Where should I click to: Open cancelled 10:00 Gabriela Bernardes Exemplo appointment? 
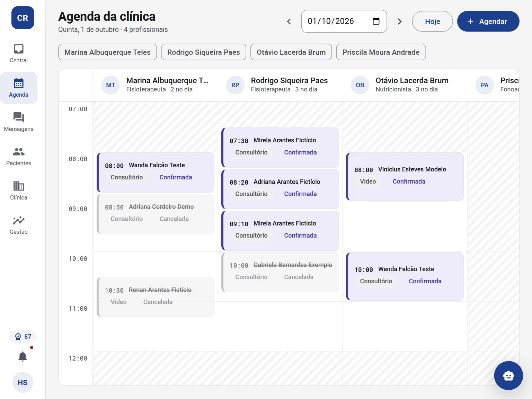click(x=280, y=272)
